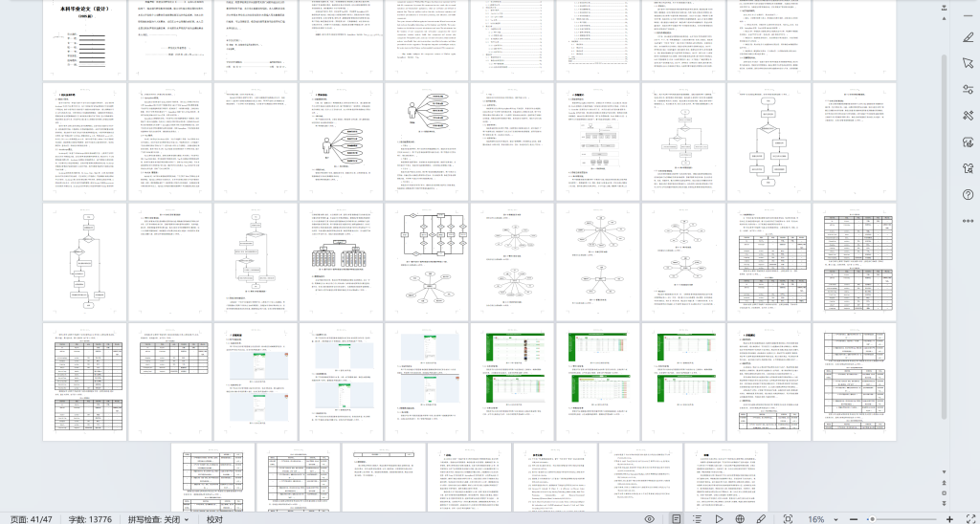Open the zoom percentage dropdown arrow
This screenshot has height=524, width=980.
point(835,519)
